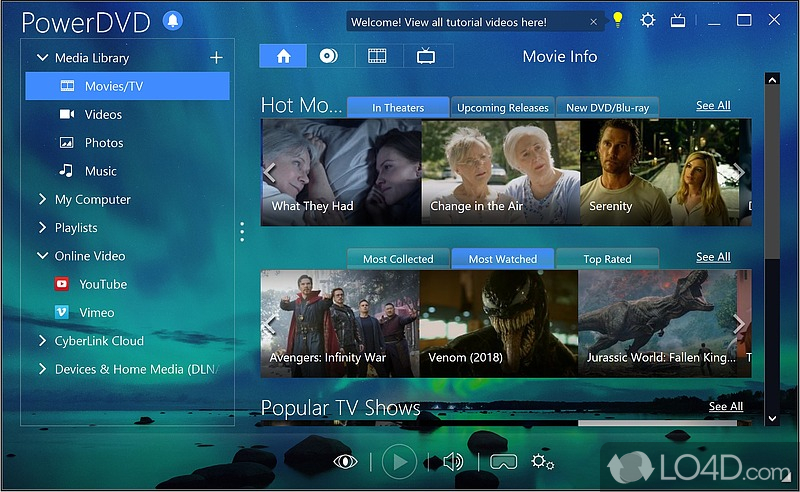Click See All for Popular TV Shows
This screenshot has height=492, width=800.
coord(726,406)
